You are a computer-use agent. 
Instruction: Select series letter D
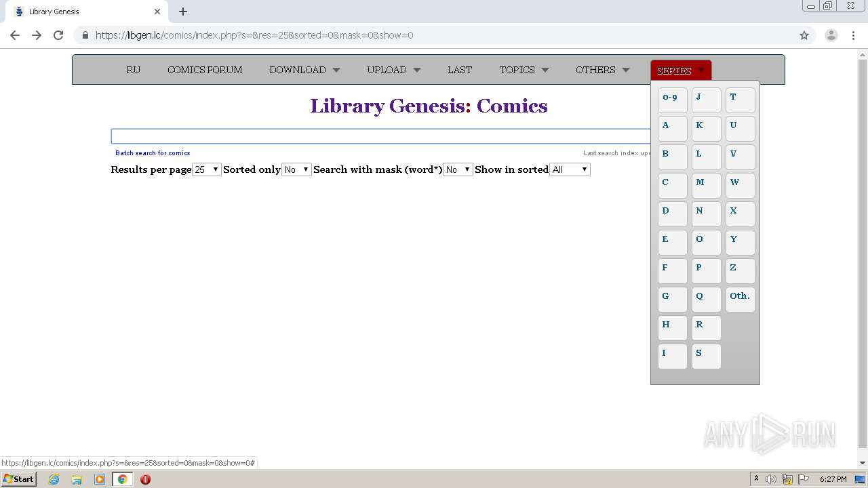673,214
